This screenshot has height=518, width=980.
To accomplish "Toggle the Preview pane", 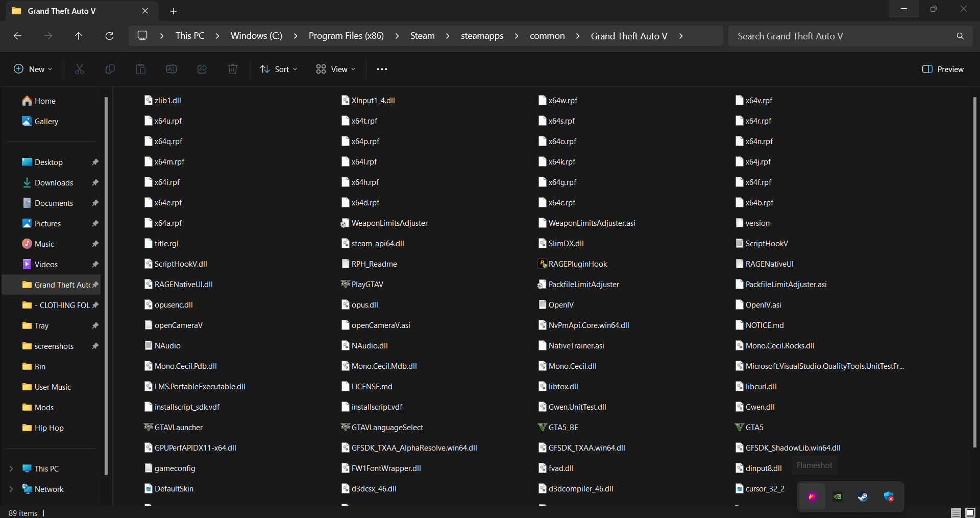I will [x=943, y=69].
